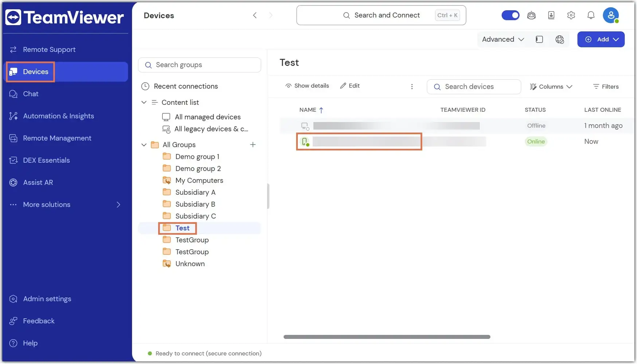This screenshot has width=637, height=364.
Task: Select All managed devices
Action: 208,117
